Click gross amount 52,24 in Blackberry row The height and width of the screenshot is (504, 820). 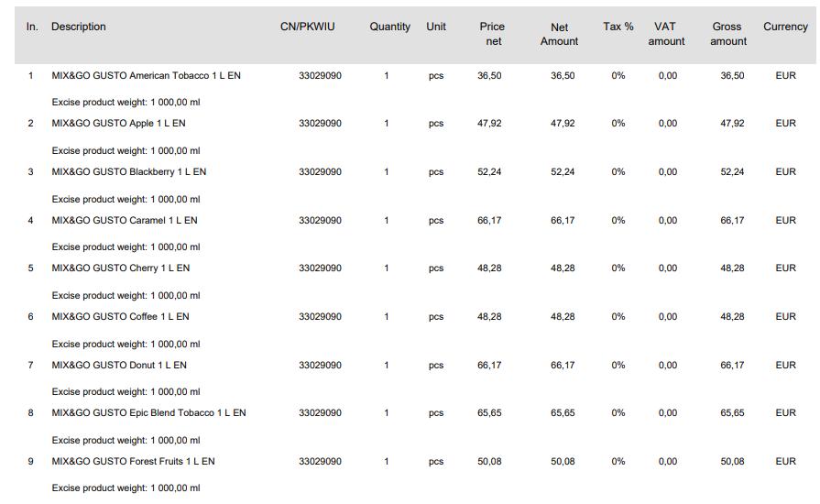tap(732, 172)
